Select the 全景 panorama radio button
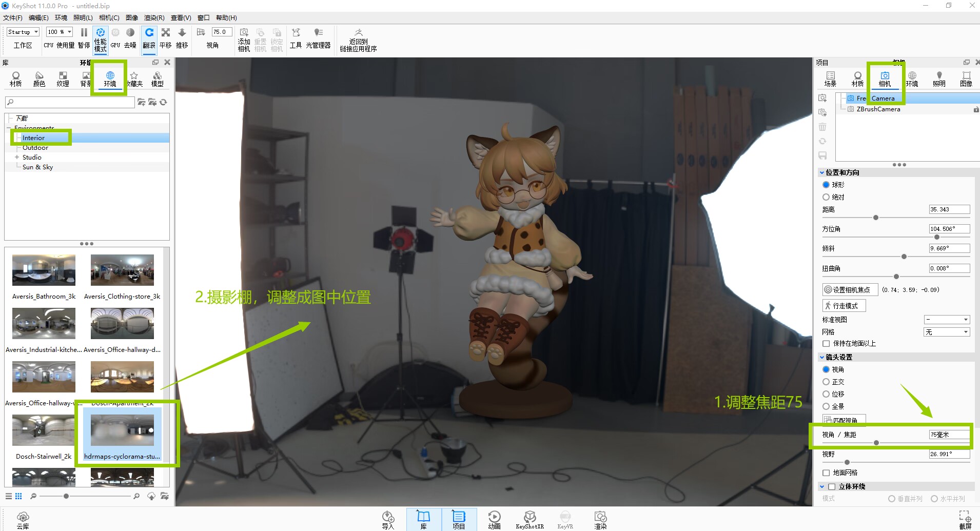 [826, 406]
